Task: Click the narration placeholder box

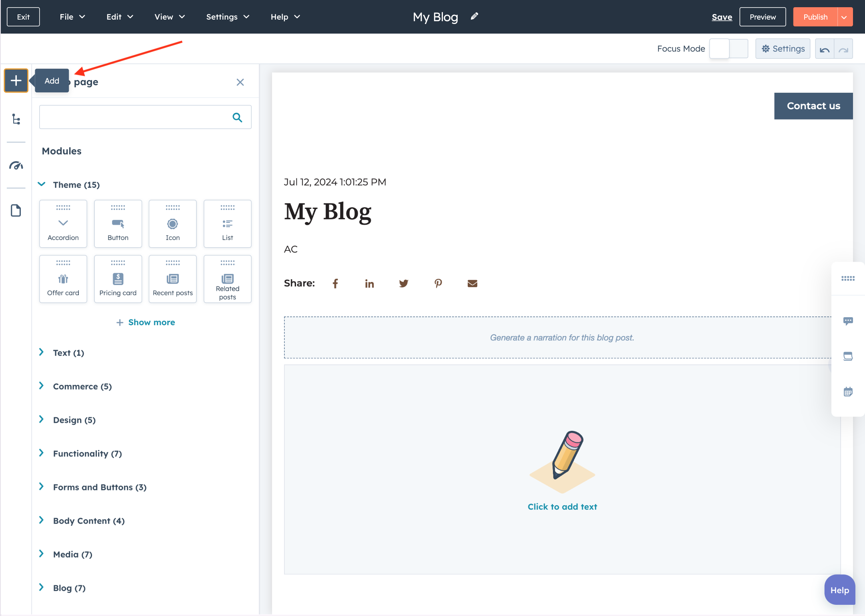Action: click(x=562, y=338)
